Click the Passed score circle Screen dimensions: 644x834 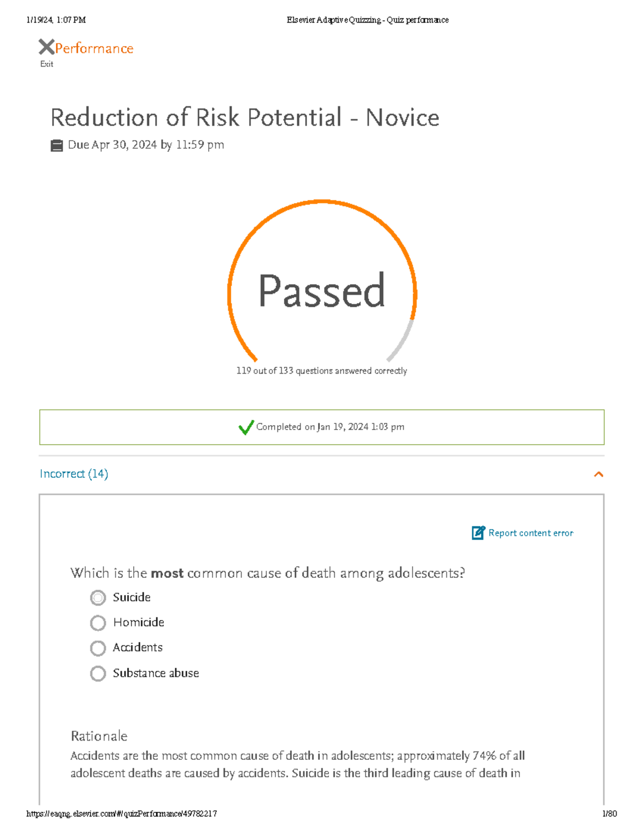(x=322, y=293)
